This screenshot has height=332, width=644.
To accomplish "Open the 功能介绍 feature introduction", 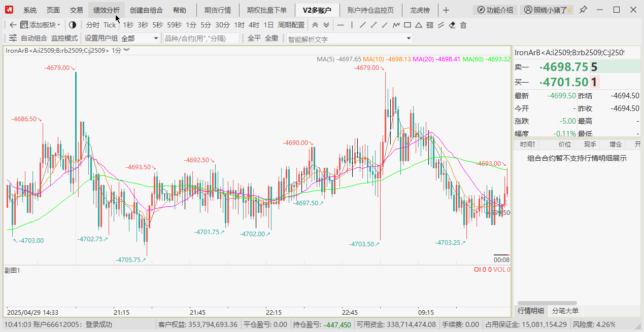I will coord(495,10).
